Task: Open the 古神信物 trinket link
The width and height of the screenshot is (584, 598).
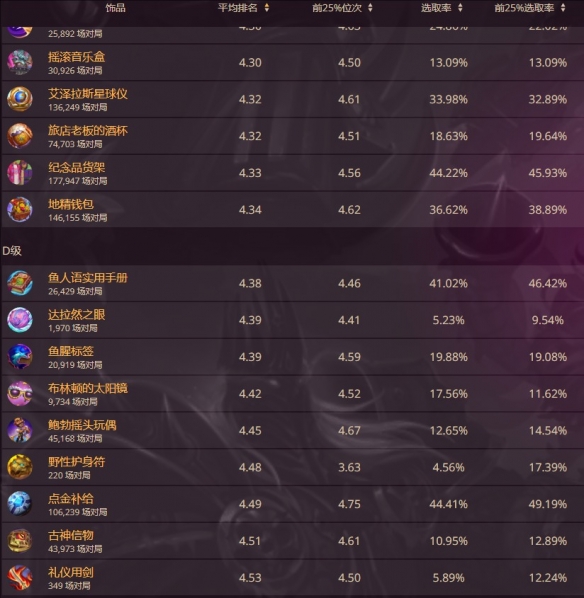Action: (x=71, y=535)
